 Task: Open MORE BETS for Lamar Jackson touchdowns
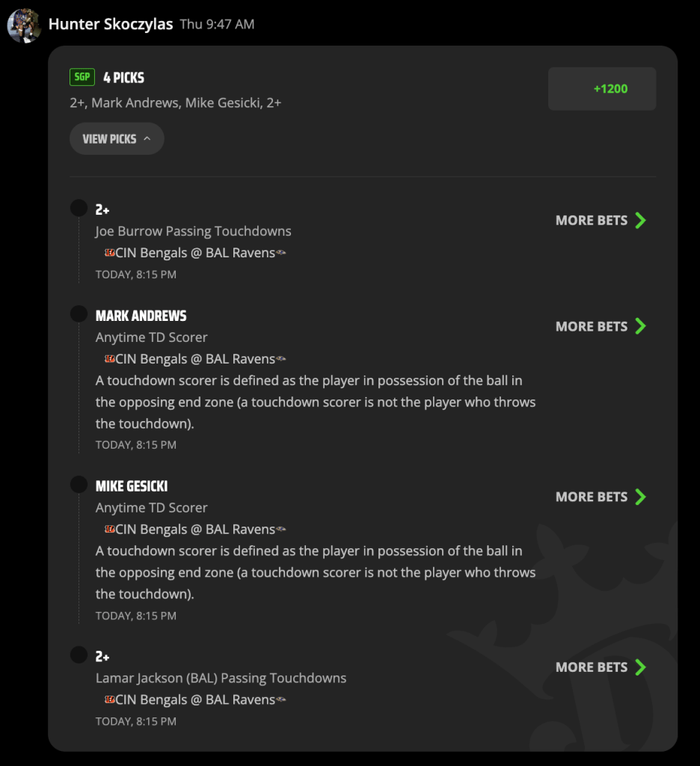(601, 667)
